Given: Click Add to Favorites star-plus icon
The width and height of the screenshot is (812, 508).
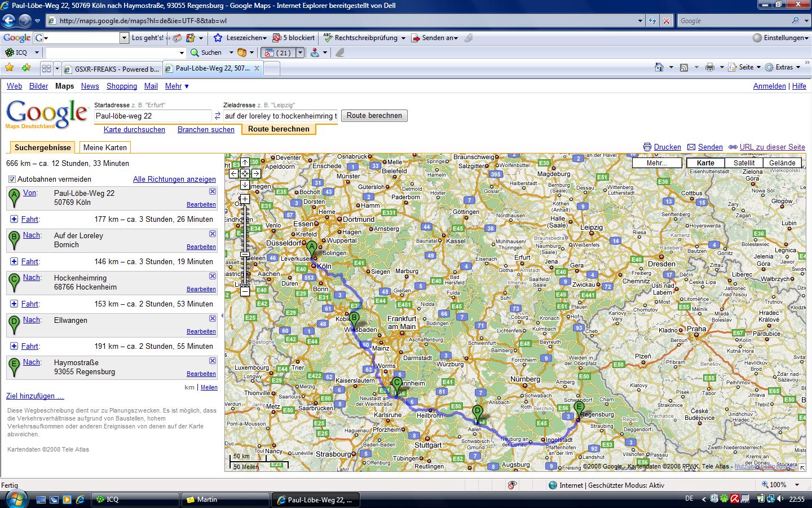Looking at the screenshot, I should pos(27,68).
